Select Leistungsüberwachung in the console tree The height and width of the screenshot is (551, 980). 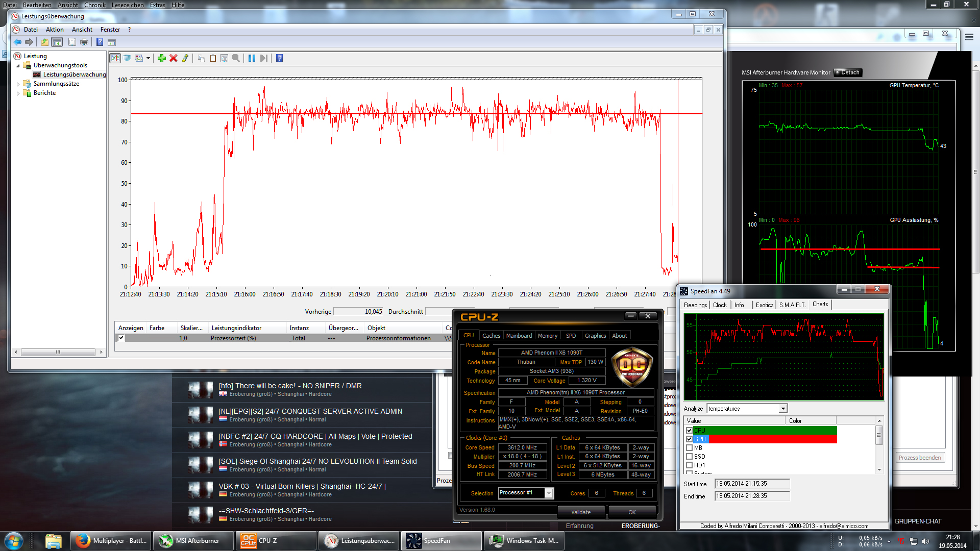[x=74, y=74]
